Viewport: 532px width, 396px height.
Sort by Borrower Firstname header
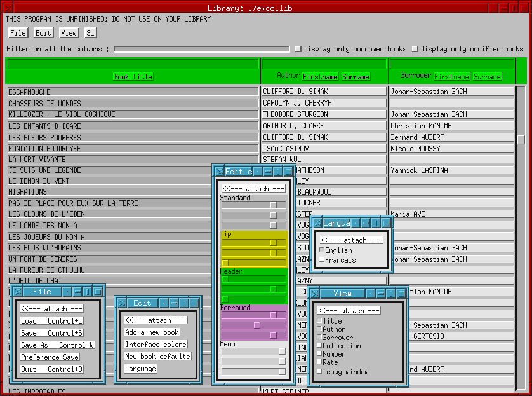pos(451,77)
